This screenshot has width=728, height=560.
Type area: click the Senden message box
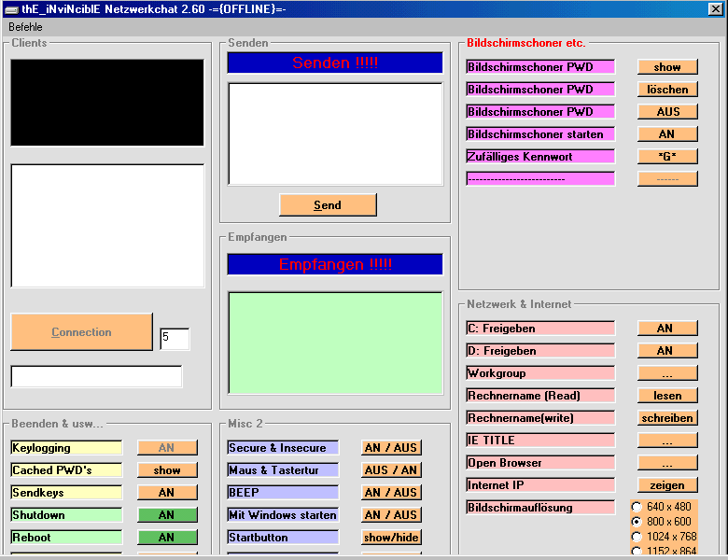[x=335, y=134]
